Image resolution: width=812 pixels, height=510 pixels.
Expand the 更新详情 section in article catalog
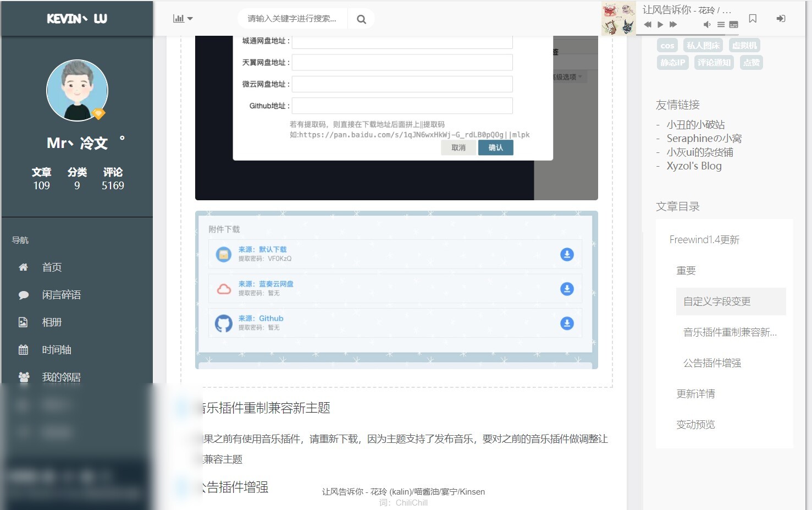coord(695,393)
